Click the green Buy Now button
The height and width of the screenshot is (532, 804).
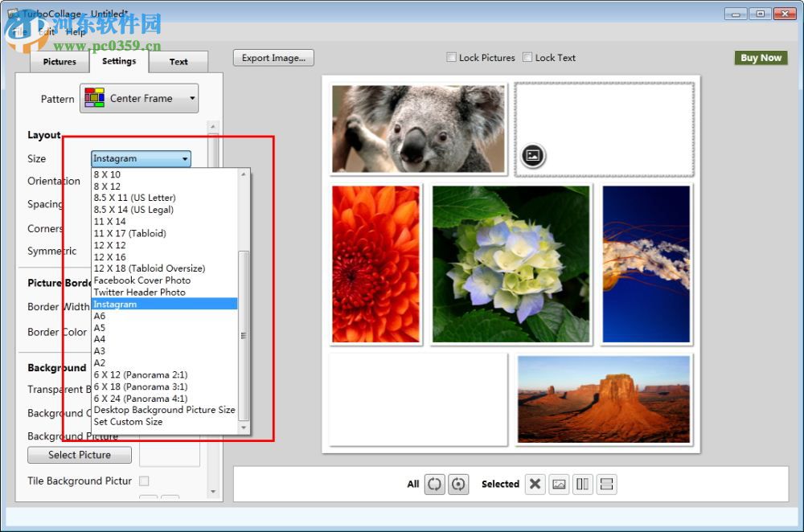761,58
